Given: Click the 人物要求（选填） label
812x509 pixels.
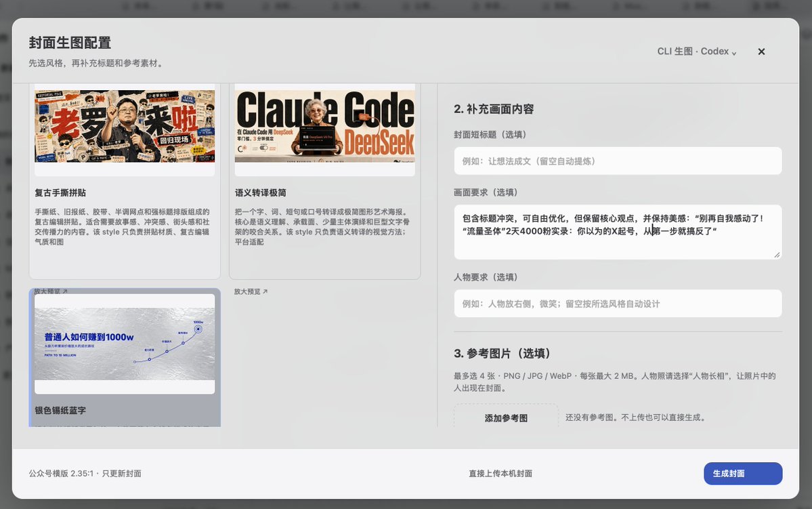Looking at the screenshot, I should click(x=486, y=277).
